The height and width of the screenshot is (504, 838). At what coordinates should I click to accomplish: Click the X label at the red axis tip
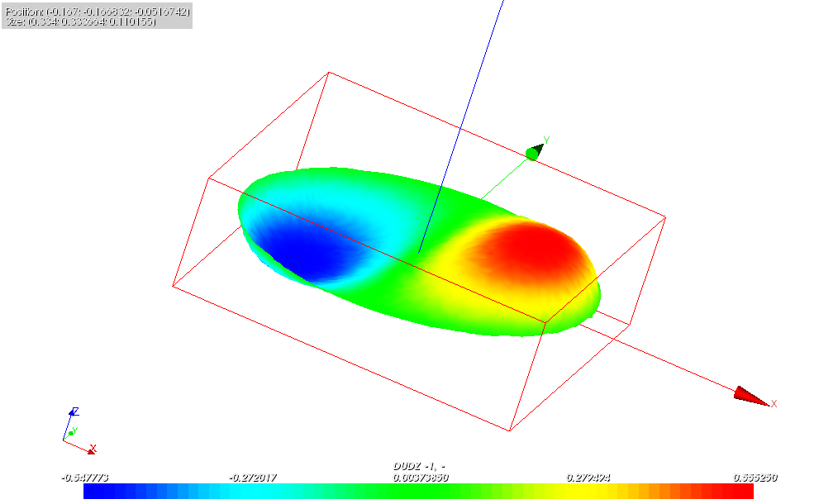pos(774,403)
